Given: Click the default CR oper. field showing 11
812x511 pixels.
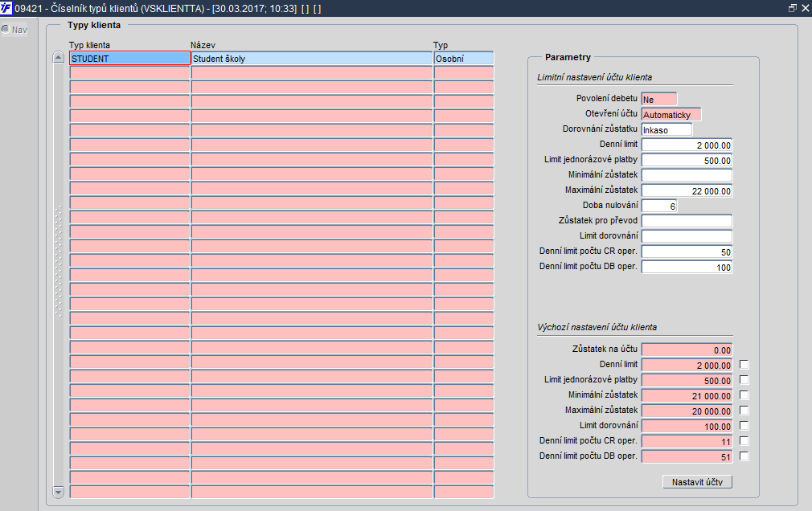Looking at the screenshot, I should tap(687, 441).
